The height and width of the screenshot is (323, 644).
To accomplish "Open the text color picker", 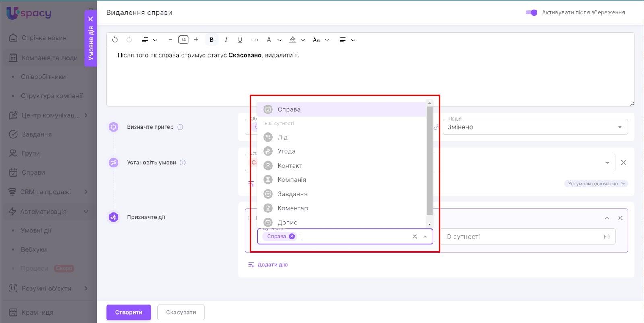I will point(269,39).
